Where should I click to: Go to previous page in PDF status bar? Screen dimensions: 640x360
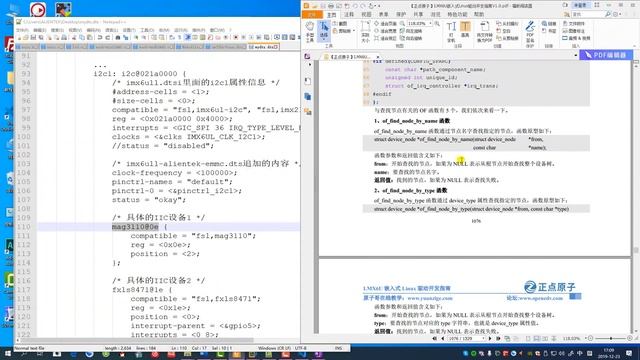pos(442,338)
